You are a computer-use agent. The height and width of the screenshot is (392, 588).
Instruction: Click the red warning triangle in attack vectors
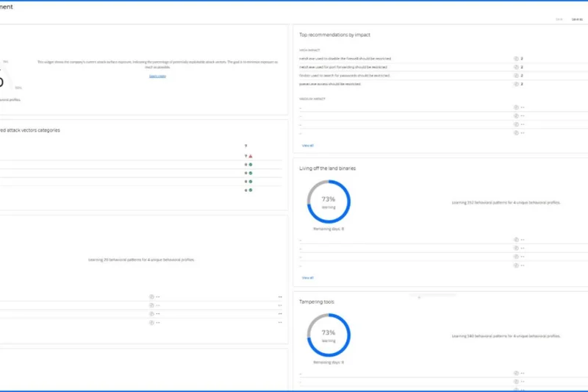[251, 156]
